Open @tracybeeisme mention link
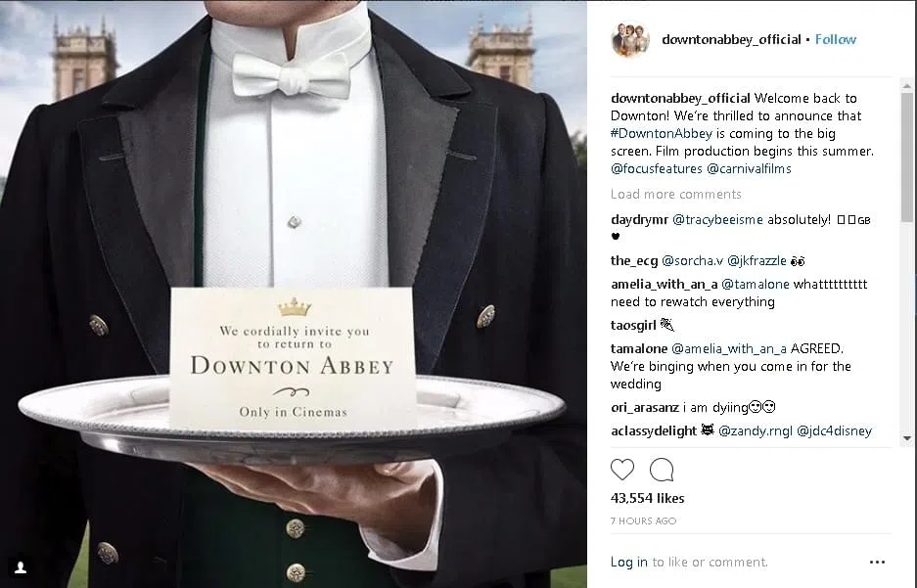 click(717, 220)
